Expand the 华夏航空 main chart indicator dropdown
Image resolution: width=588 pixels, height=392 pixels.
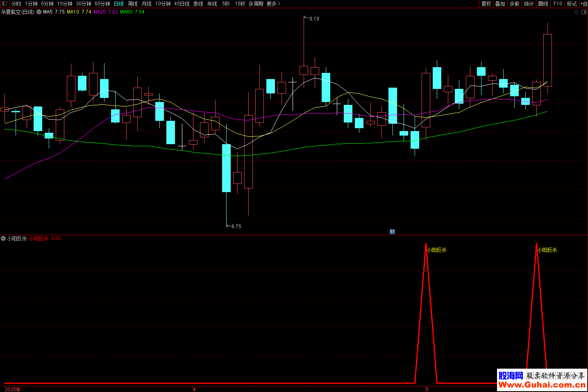pyautogui.click(x=39, y=12)
